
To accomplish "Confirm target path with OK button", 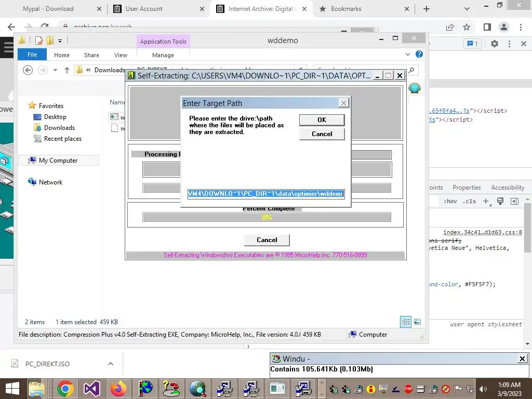I will [322, 120].
